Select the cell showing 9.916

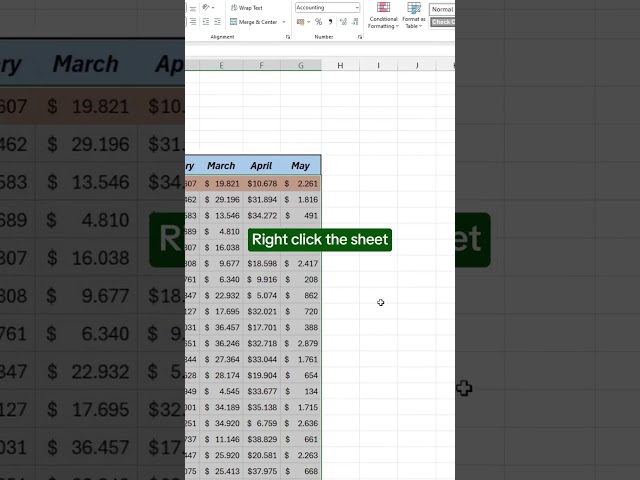262,279
